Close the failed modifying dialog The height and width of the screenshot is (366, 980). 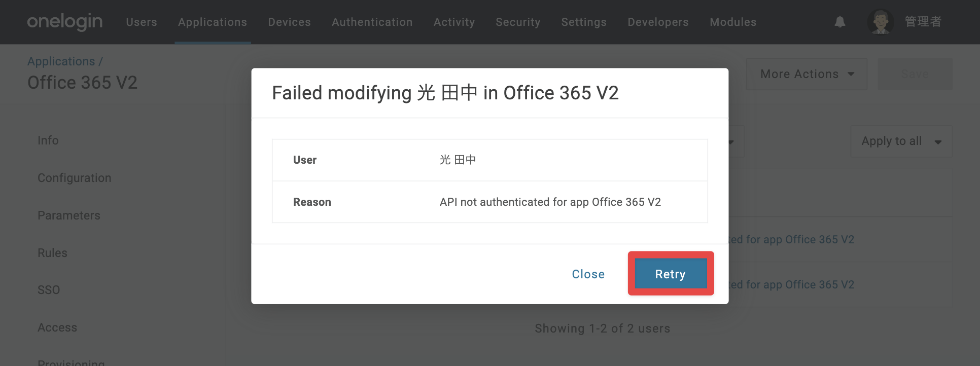tap(588, 274)
